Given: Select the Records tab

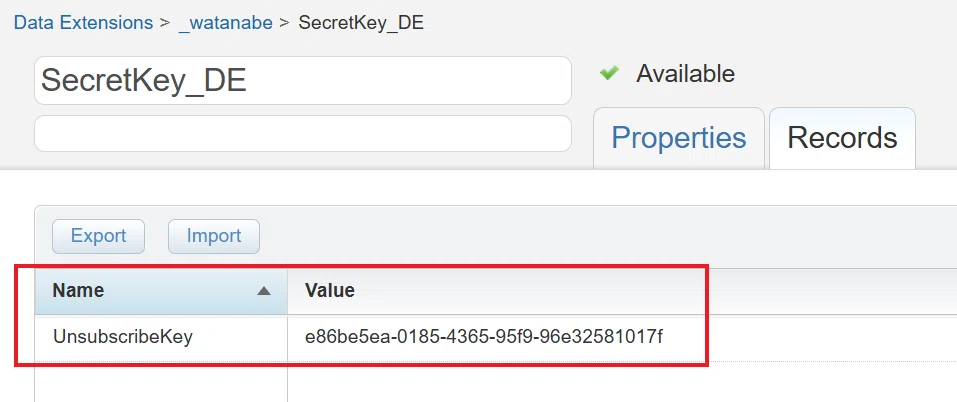Looking at the screenshot, I should click(x=842, y=138).
